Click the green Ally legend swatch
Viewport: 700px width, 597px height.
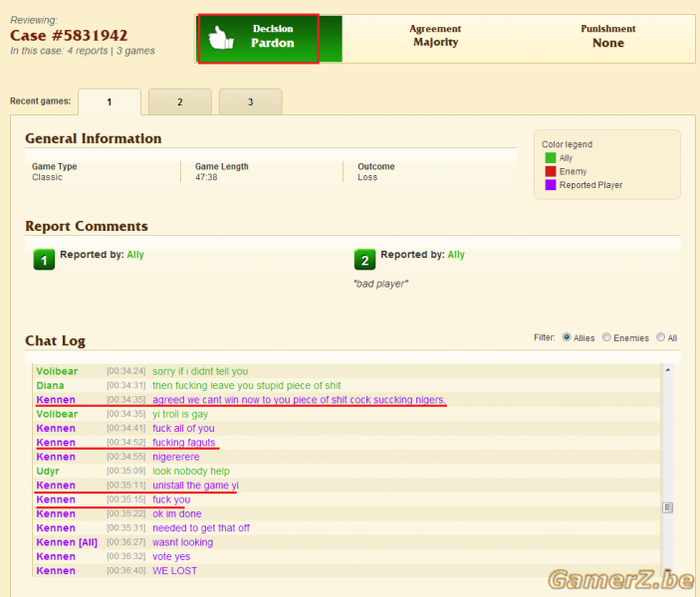[x=551, y=158]
